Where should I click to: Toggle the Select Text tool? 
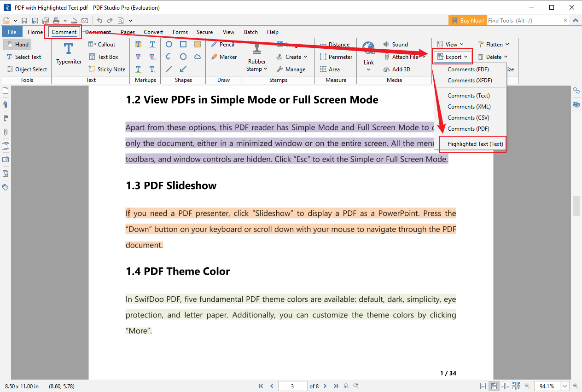click(23, 57)
